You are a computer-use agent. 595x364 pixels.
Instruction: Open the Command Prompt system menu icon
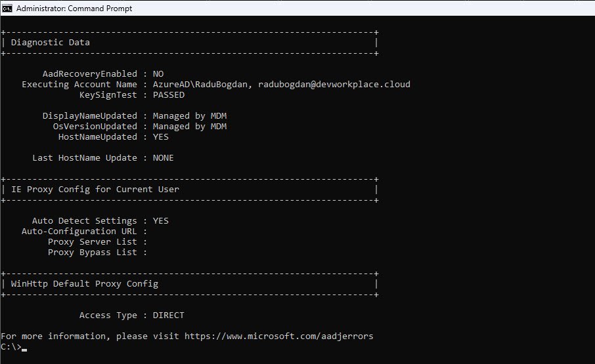point(7,9)
